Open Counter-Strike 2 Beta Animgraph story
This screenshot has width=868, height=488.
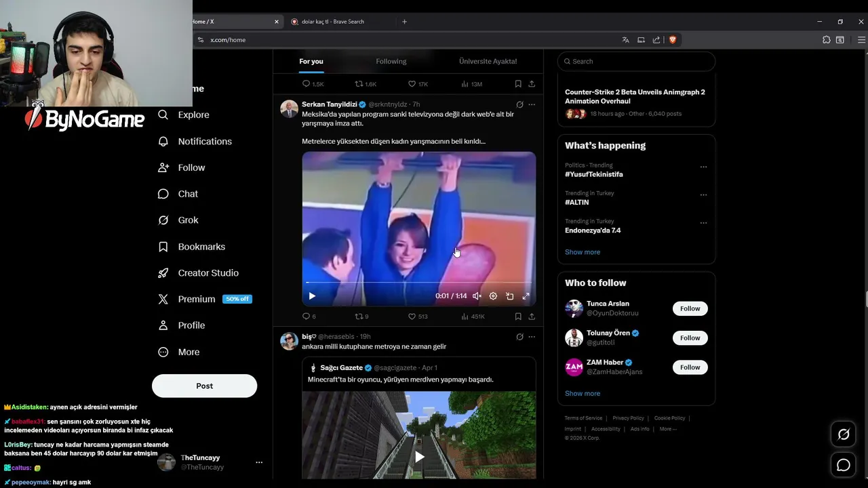pos(636,104)
